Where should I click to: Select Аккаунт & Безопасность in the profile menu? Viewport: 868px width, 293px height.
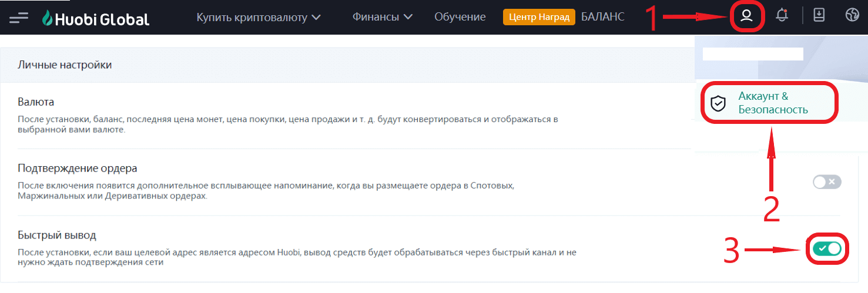coord(773,103)
